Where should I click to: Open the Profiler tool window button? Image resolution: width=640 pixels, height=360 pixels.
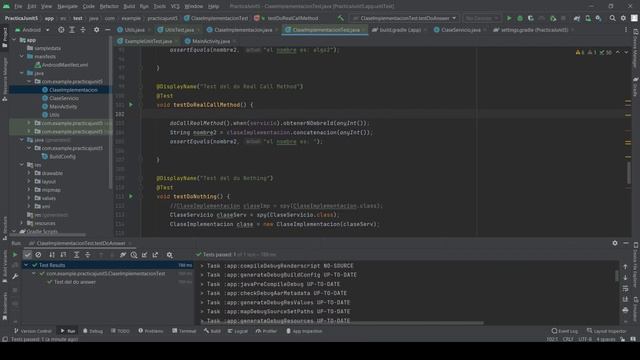[x=267, y=331]
